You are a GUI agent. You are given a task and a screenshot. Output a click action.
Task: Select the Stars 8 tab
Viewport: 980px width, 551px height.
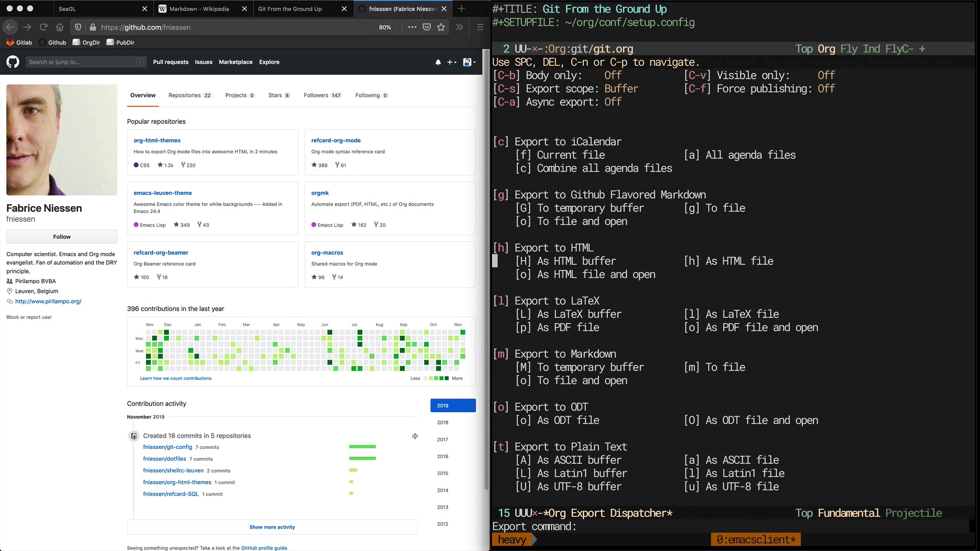coord(279,95)
